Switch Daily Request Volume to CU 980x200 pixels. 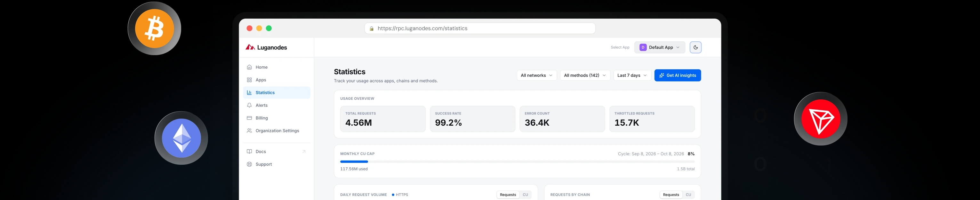tap(525, 195)
